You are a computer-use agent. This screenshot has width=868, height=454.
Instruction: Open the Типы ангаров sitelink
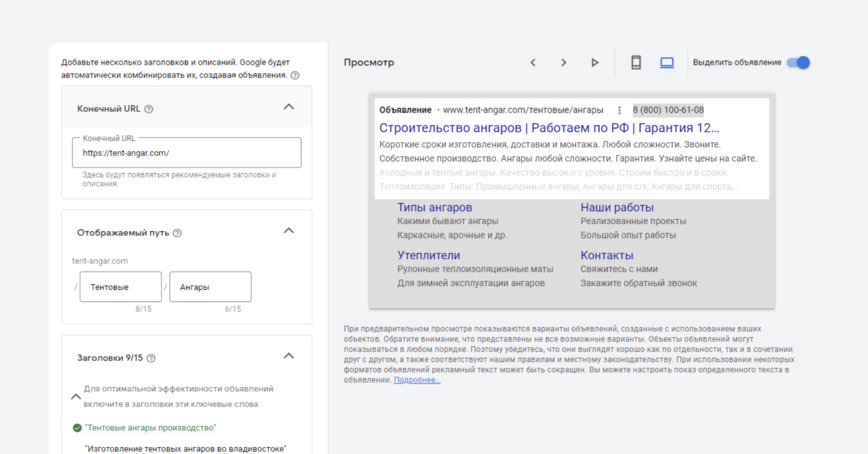click(434, 207)
